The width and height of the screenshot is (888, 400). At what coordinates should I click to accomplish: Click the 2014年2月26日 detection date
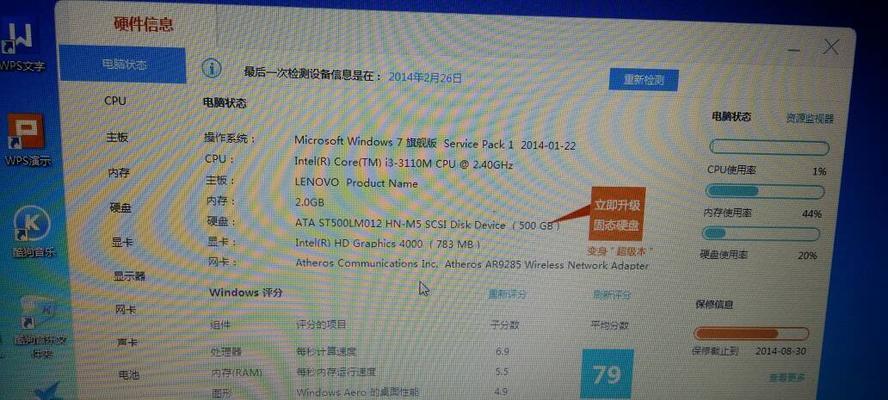coord(425,78)
